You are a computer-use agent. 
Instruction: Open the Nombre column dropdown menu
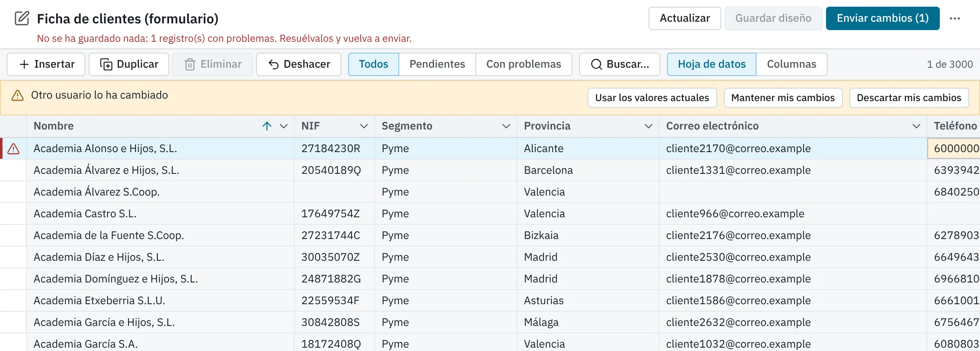click(x=284, y=126)
